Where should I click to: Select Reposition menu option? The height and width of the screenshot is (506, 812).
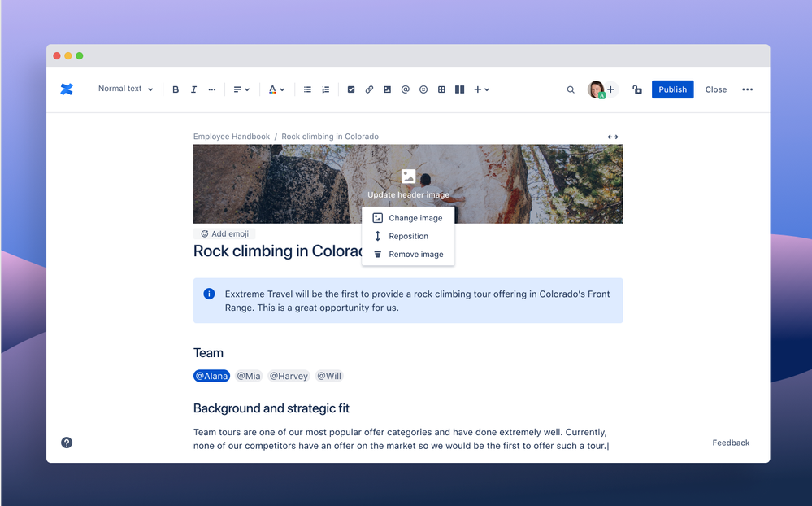(x=408, y=236)
